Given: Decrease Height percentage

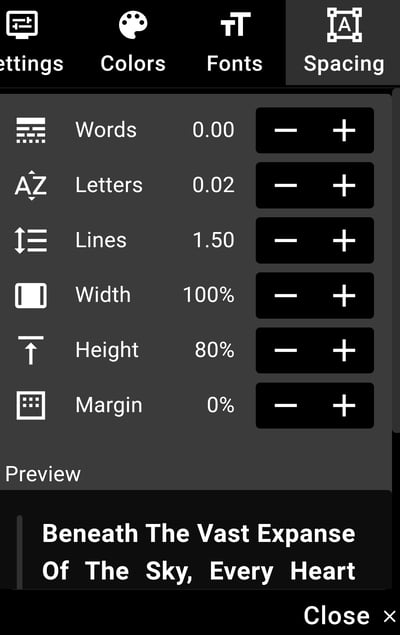Looking at the screenshot, I should 286,350.
